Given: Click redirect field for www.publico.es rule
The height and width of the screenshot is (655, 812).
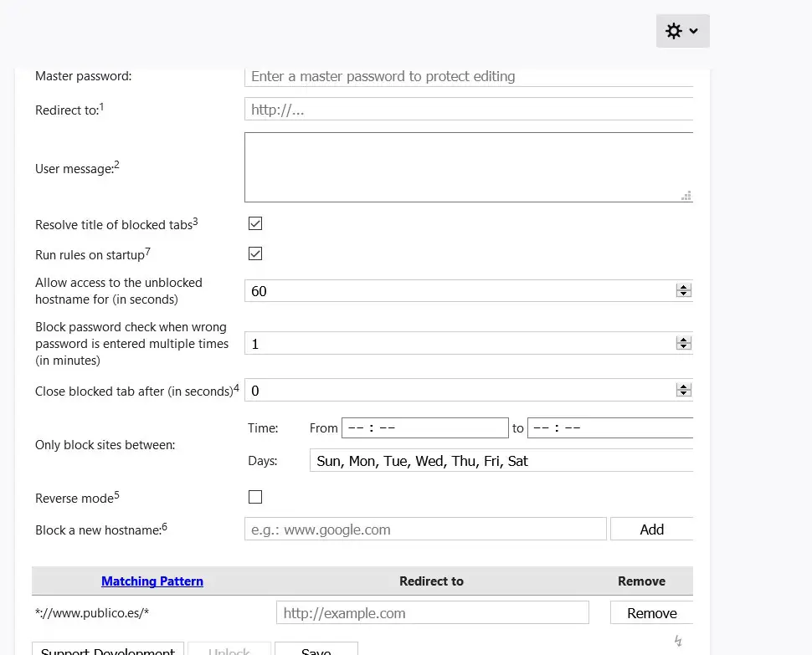Looking at the screenshot, I should 432,613.
